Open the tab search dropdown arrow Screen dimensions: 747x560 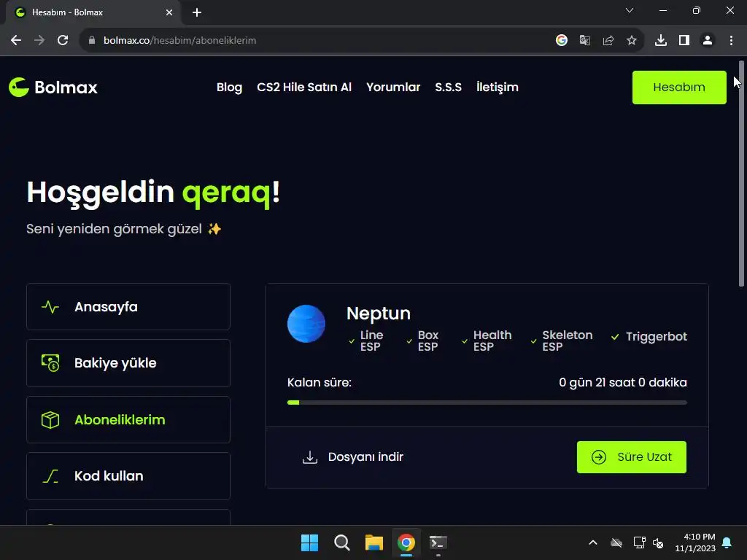pos(630,10)
